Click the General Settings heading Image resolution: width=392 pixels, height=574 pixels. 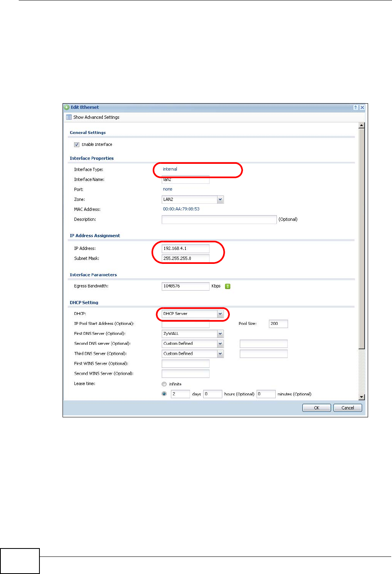(88, 132)
